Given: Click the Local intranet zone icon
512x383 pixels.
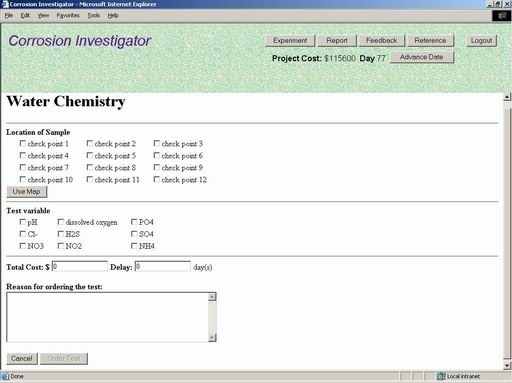Looking at the screenshot, I should click(441, 376).
